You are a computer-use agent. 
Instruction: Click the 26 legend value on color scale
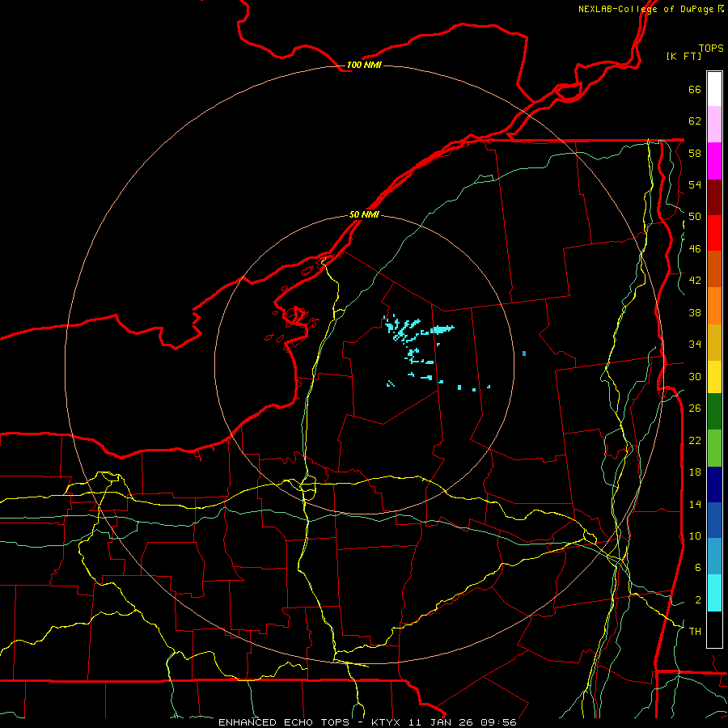coord(695,408)
